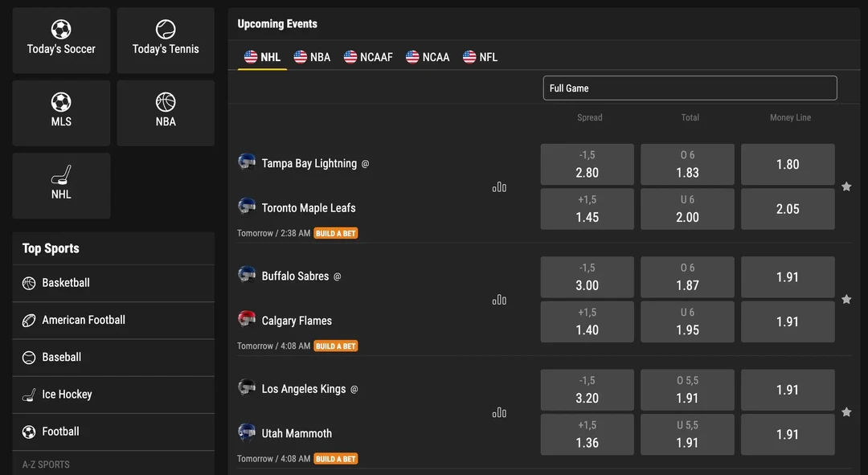Select Utah Mammoth spread odds 1.36
Viewport: 868px width, 475px height.
587,434
